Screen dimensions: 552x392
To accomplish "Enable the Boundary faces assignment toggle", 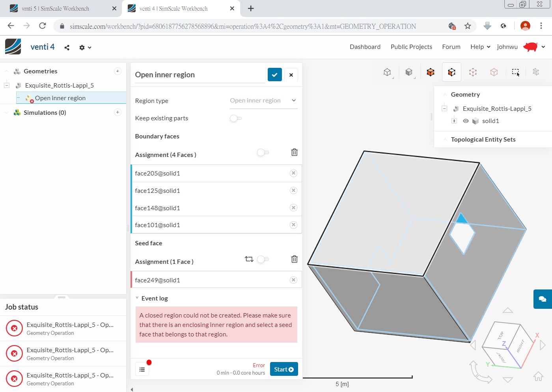I will [x=263, y=152].
